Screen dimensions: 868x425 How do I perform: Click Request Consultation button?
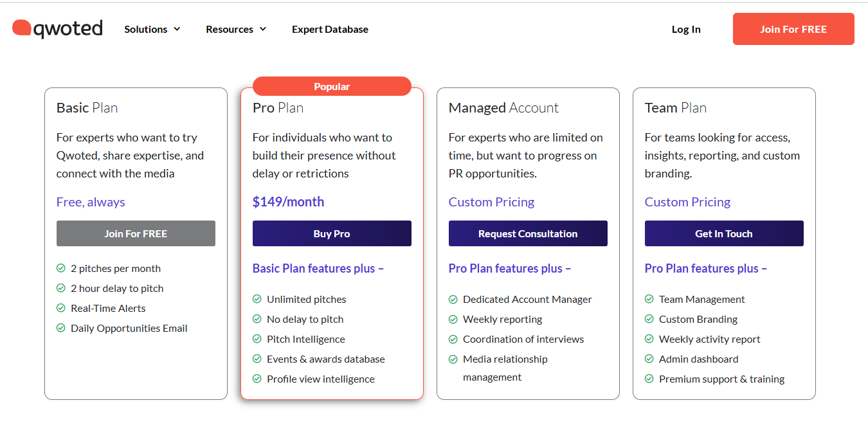(528, 233)
